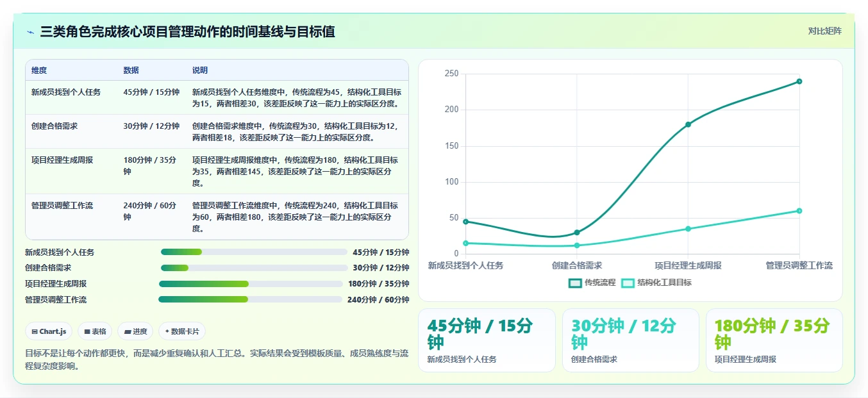Click the 30分钟 / 12分钟 progress value label

[x=381, y=268]
